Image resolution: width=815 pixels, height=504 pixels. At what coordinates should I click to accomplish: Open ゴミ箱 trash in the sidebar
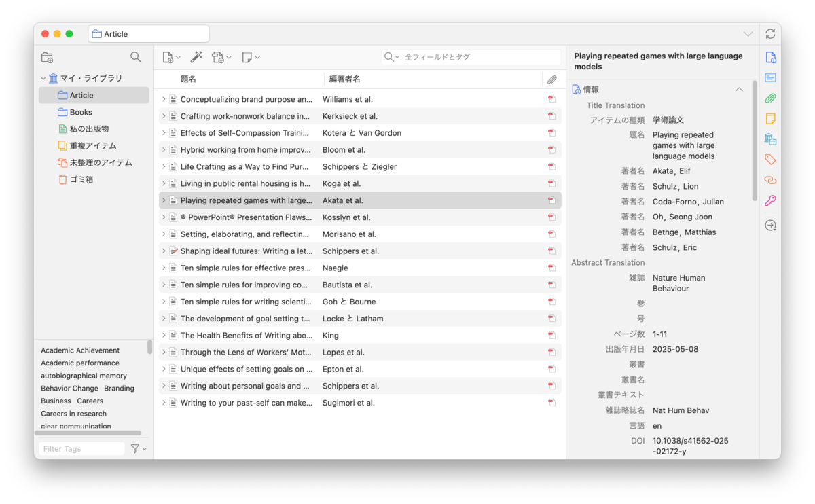(x=94, y=180)
